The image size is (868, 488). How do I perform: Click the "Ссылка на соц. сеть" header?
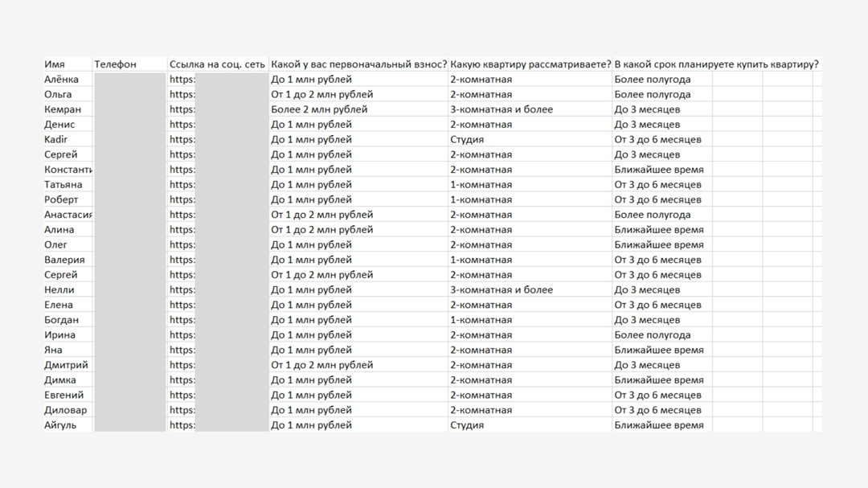(217, 64)
